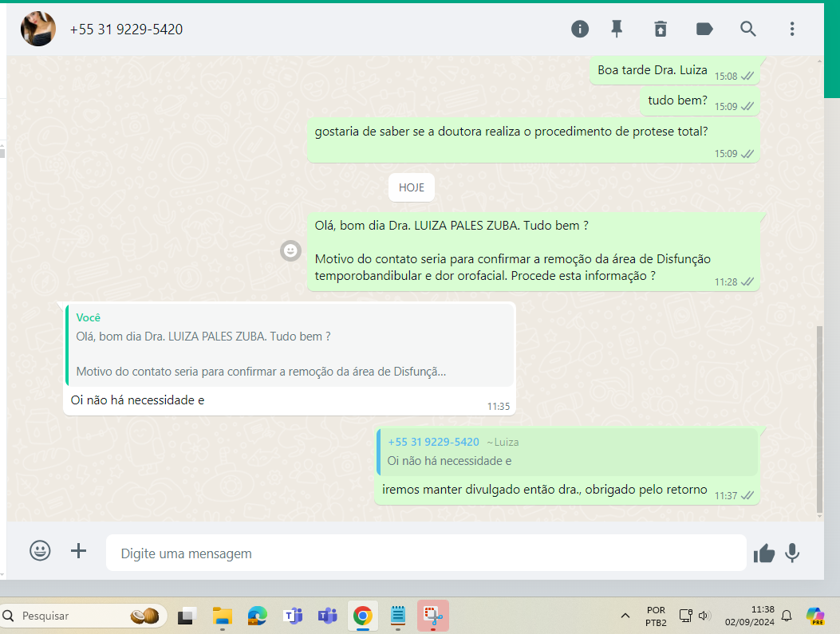Click the scroll-down arrow of chat scrollbar
Viewport: 840px width, 634px height.
click(819, 517)
